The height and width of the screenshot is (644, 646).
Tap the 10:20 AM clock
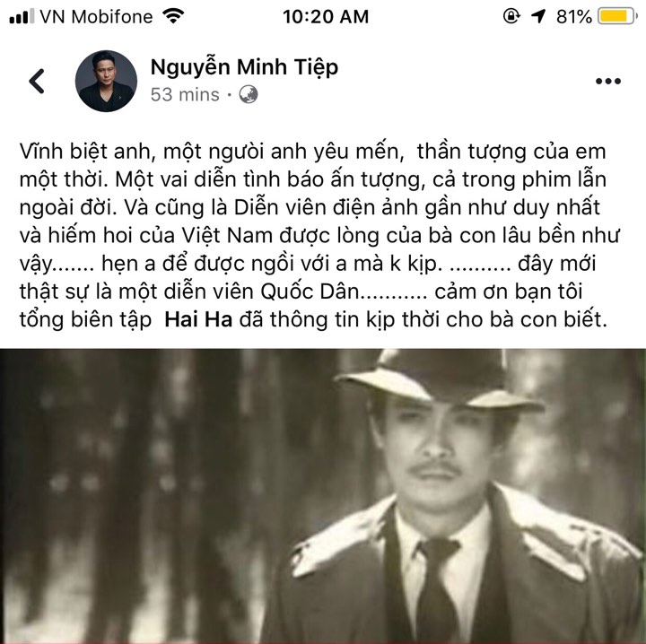point(326,17)
